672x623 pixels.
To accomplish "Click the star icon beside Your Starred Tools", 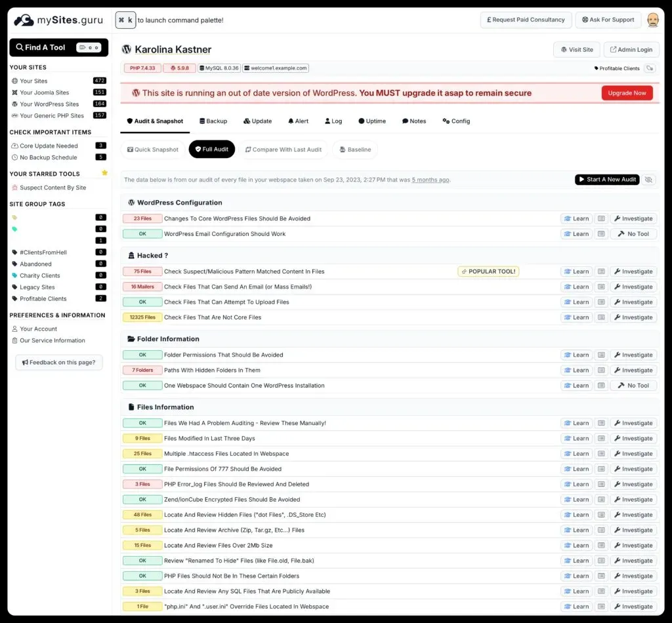I will point(104,173).
